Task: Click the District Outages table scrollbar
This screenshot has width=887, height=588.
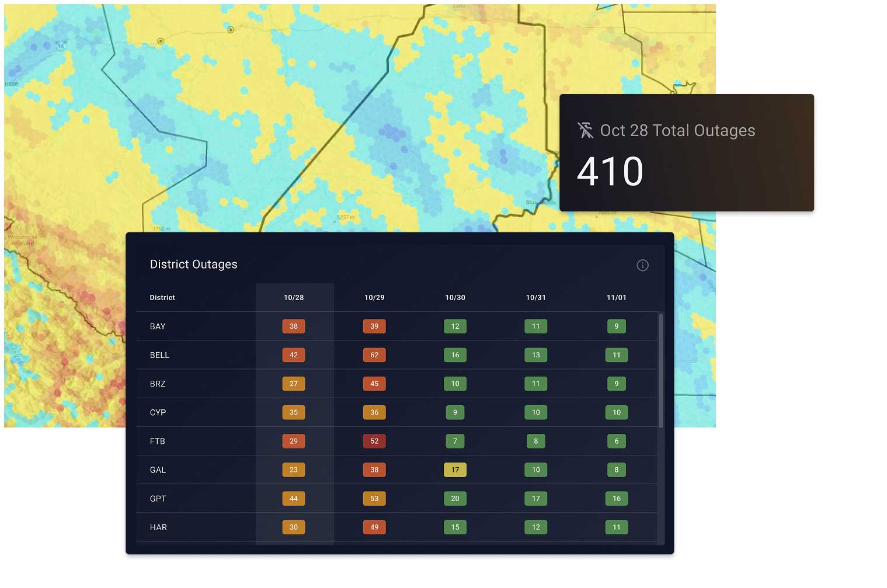Action: pyautogui.click(x=660, y=371)
